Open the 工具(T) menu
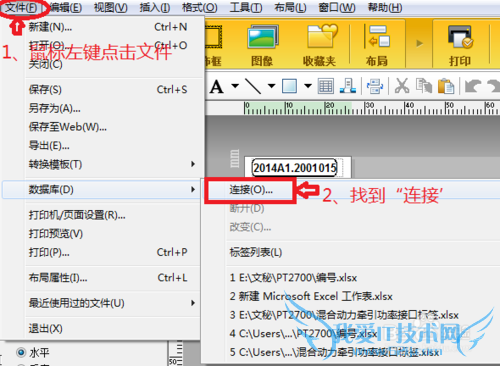Image resolution: width=500 pixels, height=366 pixels. [246, 7]
